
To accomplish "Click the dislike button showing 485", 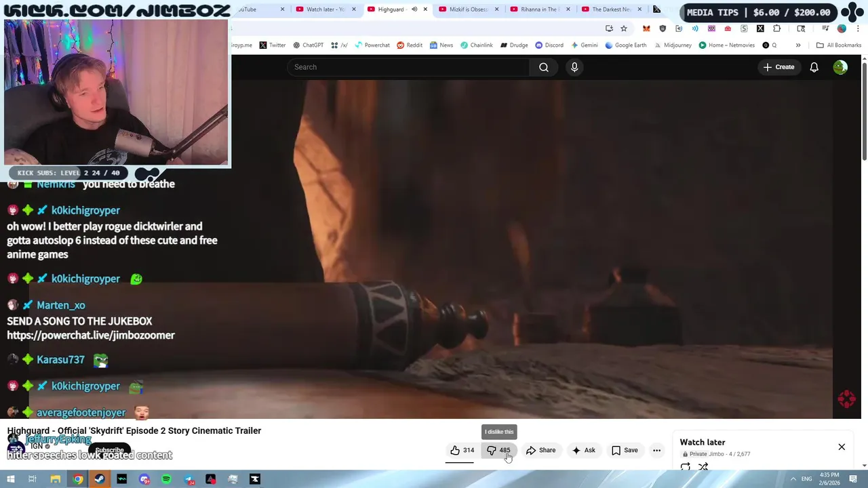I will (498, 450).
